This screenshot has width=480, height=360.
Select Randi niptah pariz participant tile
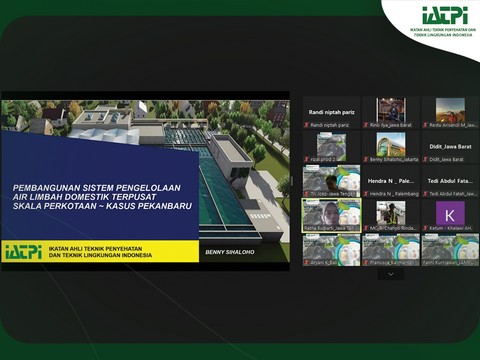[331, 112]
